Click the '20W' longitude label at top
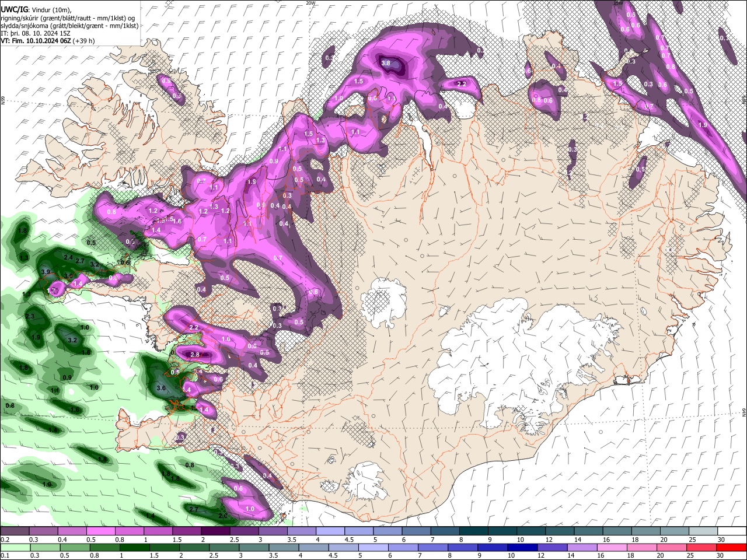This screenshot has width=747, height=560. click(x=310, y=3)
